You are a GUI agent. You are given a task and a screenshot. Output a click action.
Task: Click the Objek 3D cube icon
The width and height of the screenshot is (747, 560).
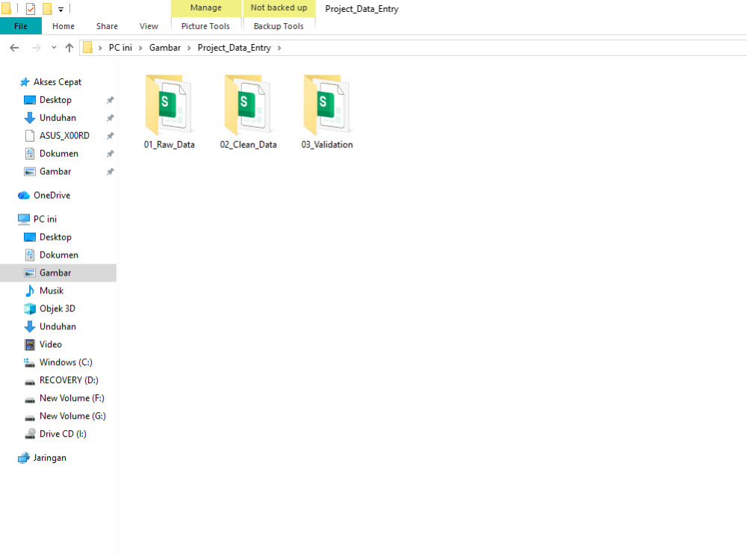coord(30,308)
